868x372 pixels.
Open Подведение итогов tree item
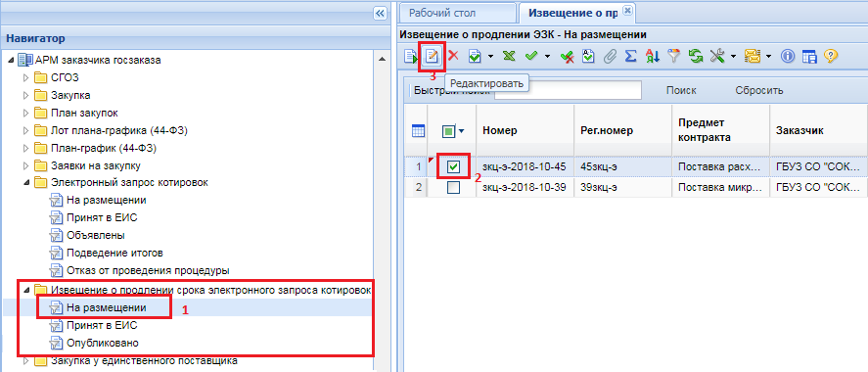click(x=114, y=253)
